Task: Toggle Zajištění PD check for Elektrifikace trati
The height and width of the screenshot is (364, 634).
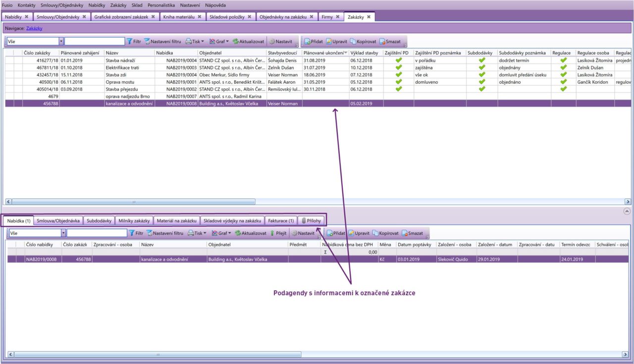Action: (x=399, y=67)
